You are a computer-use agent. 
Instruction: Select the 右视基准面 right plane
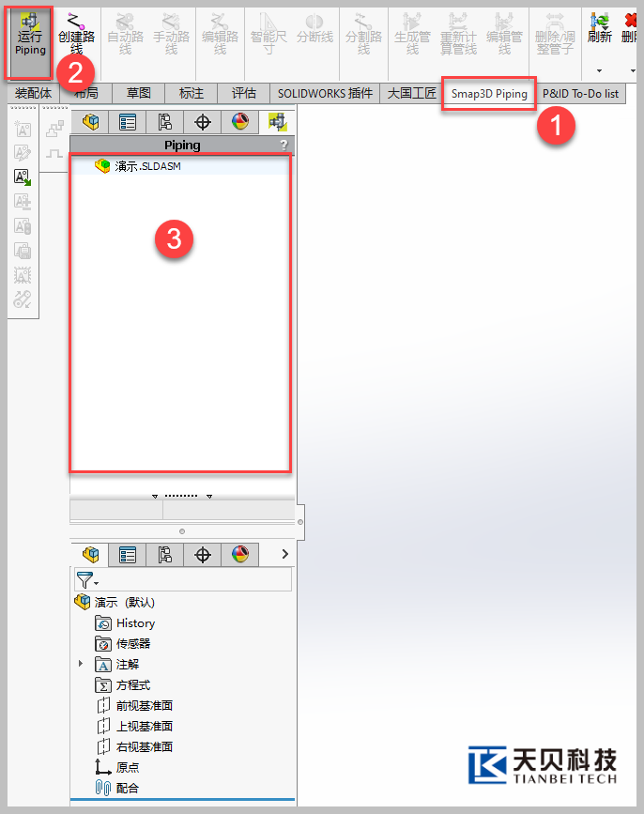134,747
